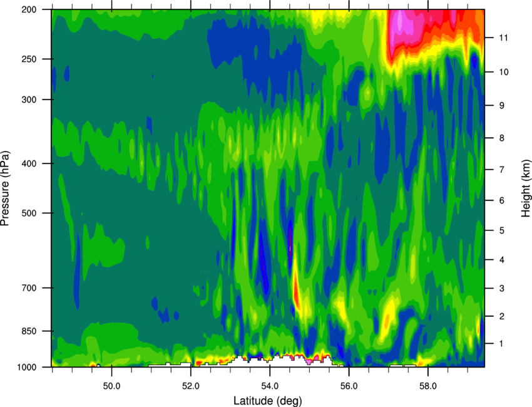Click the 10 km height label
The width and height of the screenshot is (532, 407).
tap(504, 72)
